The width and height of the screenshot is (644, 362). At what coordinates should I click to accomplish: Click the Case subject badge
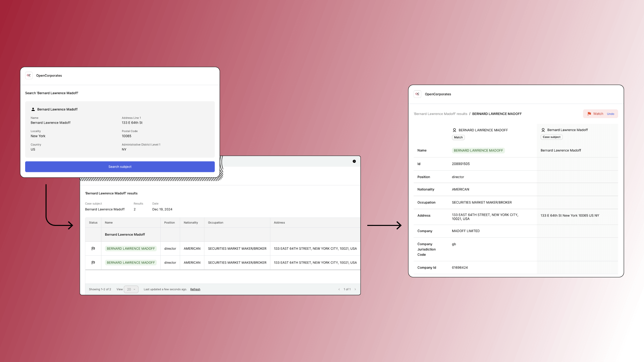click(551, 137)
